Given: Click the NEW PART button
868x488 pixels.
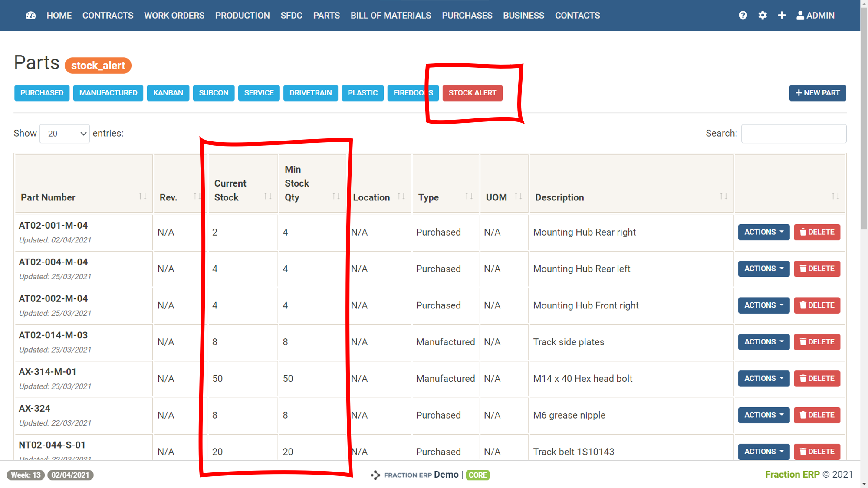Looking at the screenshot, I should [x=817, y=93].
